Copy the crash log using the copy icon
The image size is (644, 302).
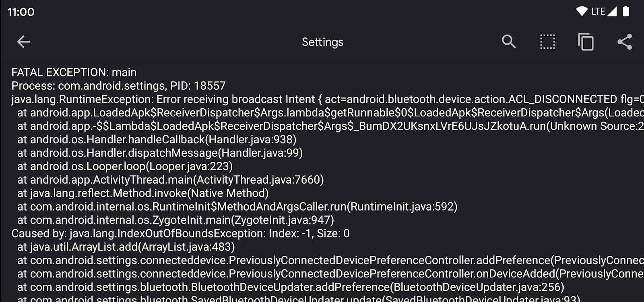(586, 42)
